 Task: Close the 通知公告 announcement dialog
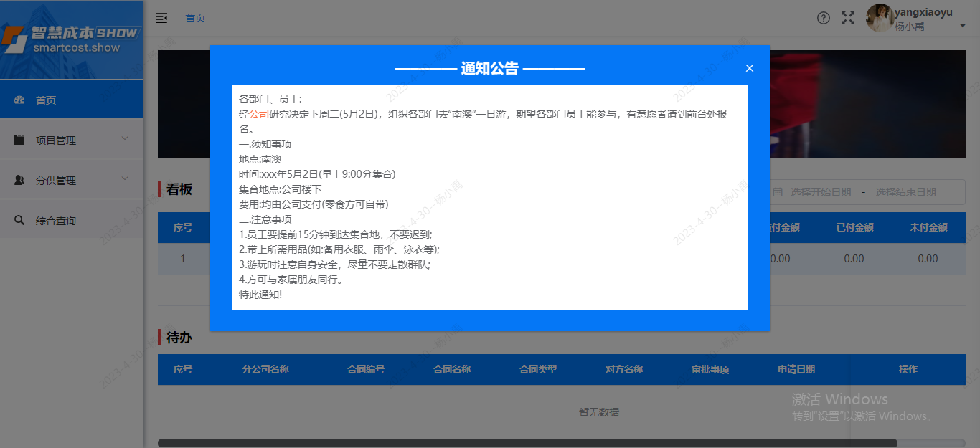click(749, 67)
